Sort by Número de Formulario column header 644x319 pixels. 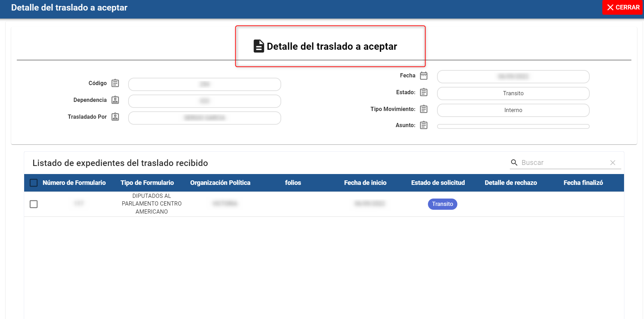pyautogui.click(x=74, y=183)
